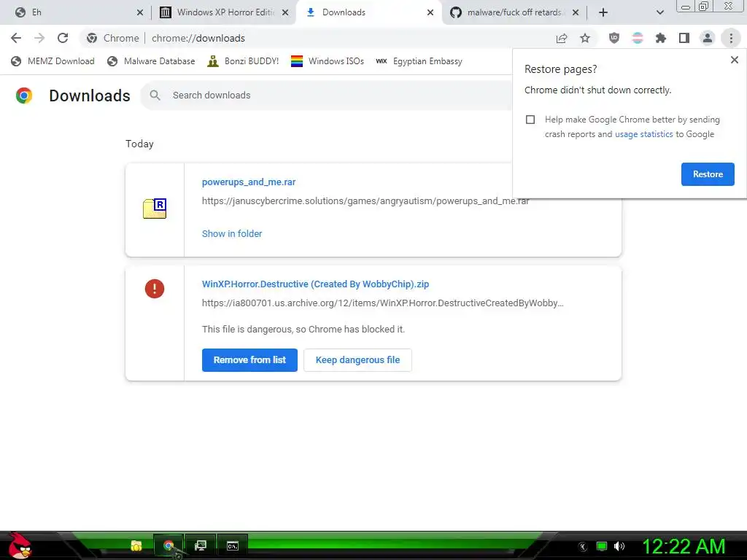This screenshot has height=560, width=747.
Task: Click the 'This file is dangerous' message
Action: pos(303,329)
